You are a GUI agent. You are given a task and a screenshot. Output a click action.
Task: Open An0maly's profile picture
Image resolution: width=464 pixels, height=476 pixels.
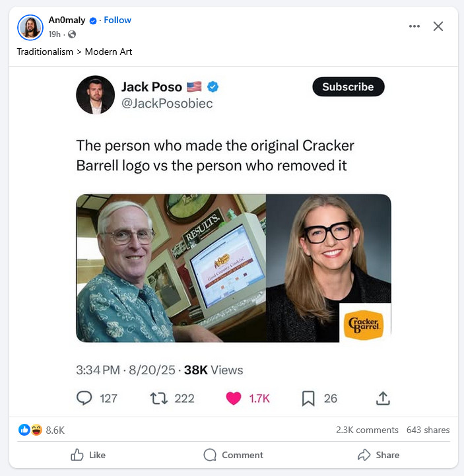pos(30,27)
